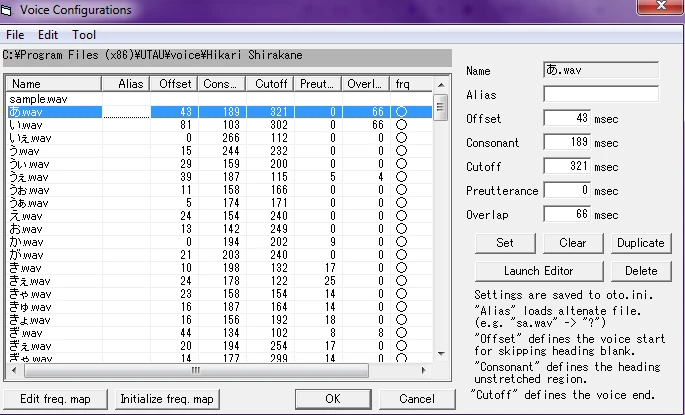The image size is (685, 415).
Task: Click the Voice Configurations title bar icon
Action: [6, 10]
